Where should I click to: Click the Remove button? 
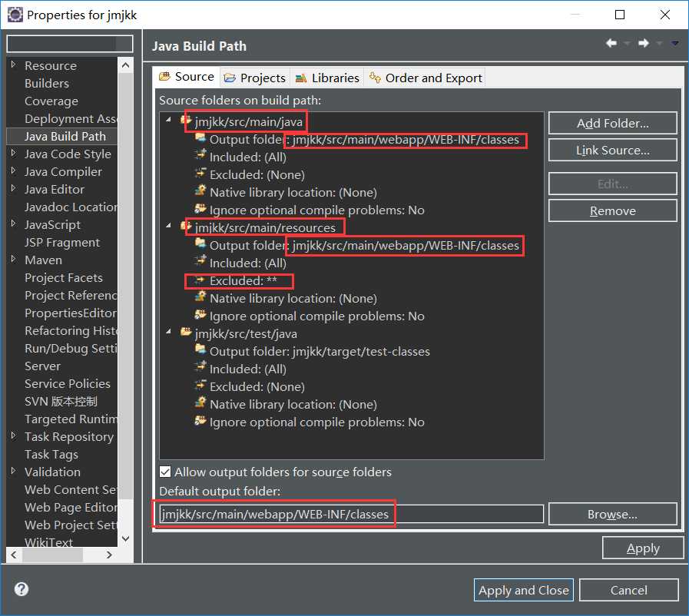pos(612,211)
